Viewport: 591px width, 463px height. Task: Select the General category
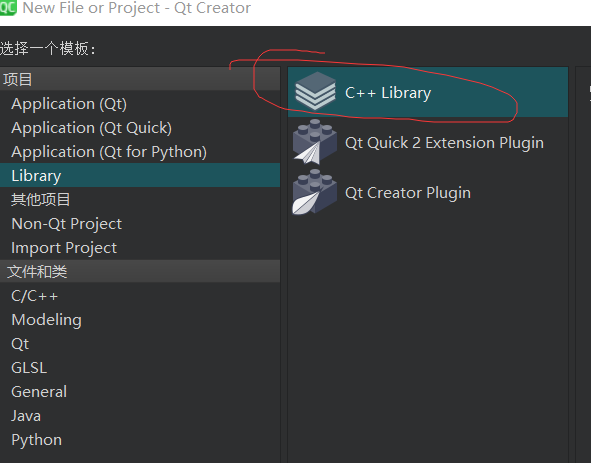(x=140, y=392)
